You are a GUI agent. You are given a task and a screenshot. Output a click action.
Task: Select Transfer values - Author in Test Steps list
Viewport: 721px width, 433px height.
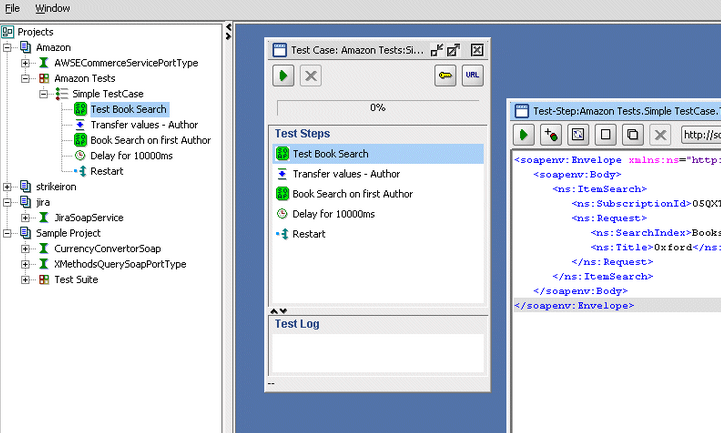pyautogui.click(x=378, y=174)
